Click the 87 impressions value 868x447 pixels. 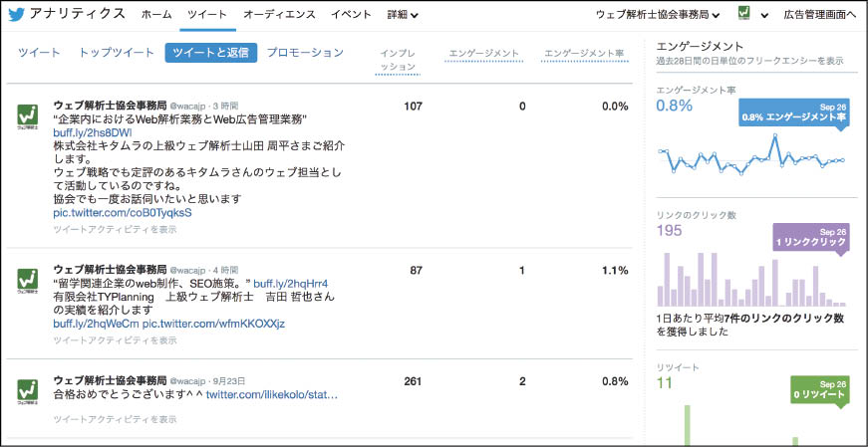pyautogui.click(x=417, y=271)
